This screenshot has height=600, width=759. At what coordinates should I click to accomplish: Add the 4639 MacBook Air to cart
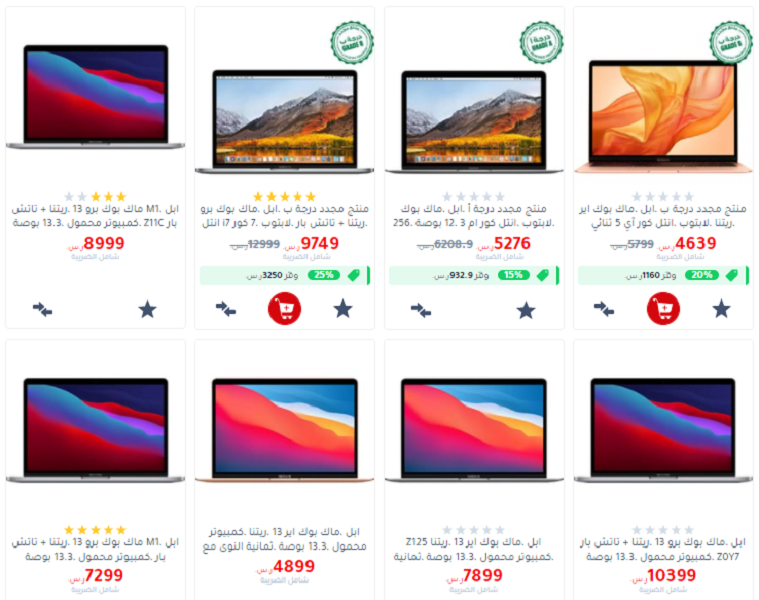[x=663, y=309]
